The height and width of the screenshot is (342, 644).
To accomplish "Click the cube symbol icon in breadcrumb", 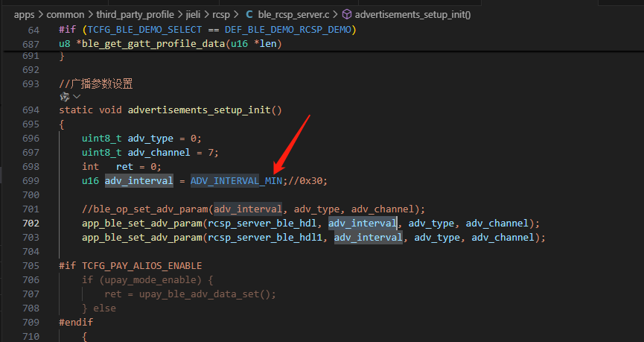I will 347,15.
